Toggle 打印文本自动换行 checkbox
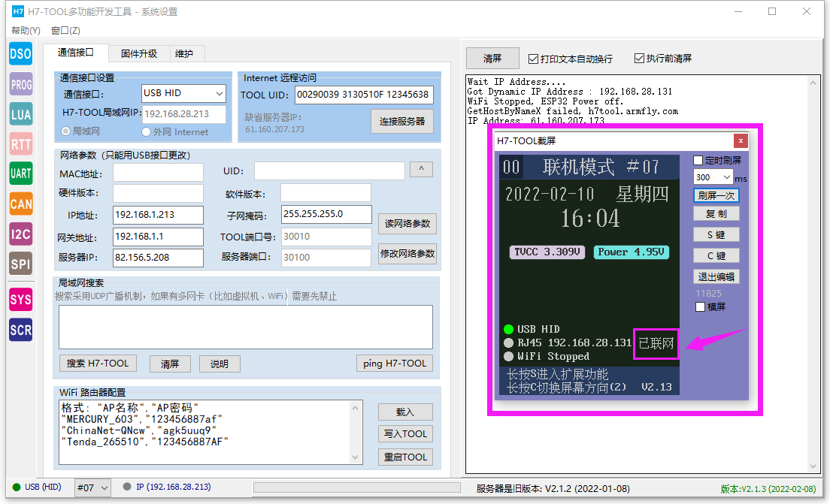Screen dimensions: 830x504 point(571,59)
